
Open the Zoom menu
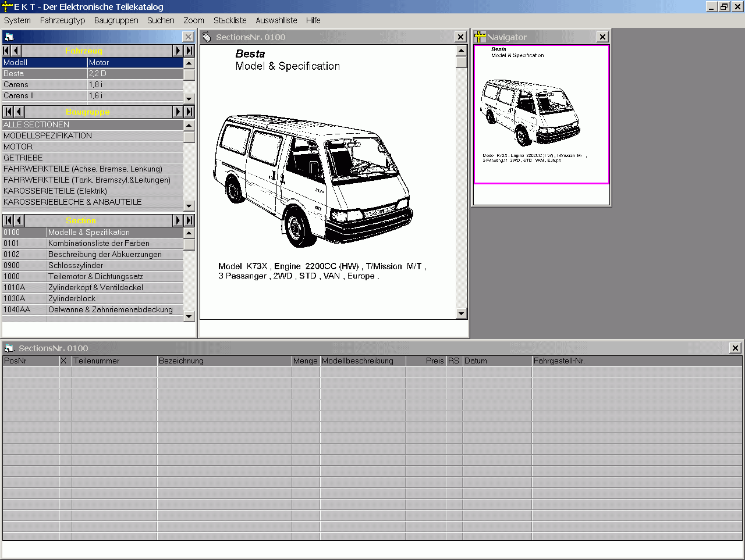click(194, 20)
